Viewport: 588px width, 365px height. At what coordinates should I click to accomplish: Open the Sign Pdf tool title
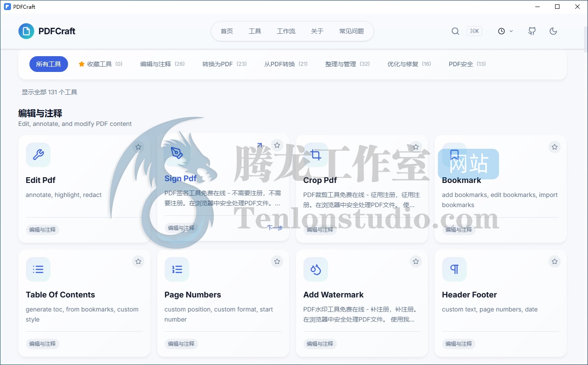coord(180,179)
